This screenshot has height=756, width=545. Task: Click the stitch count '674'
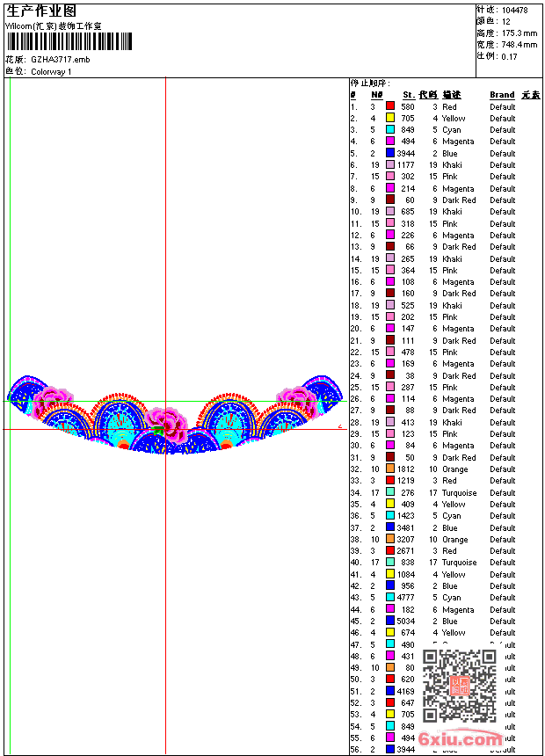[x=408, y=633]
